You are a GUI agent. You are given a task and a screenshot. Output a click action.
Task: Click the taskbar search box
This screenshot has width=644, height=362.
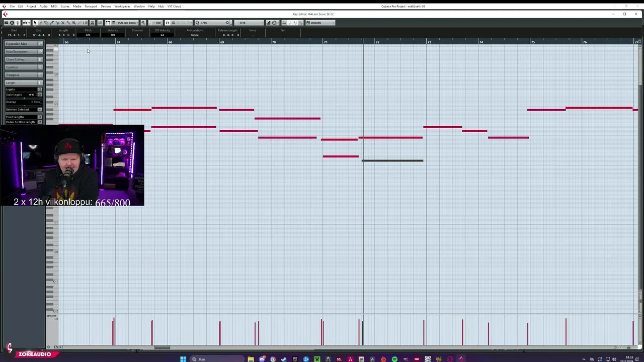pos(217,359)
